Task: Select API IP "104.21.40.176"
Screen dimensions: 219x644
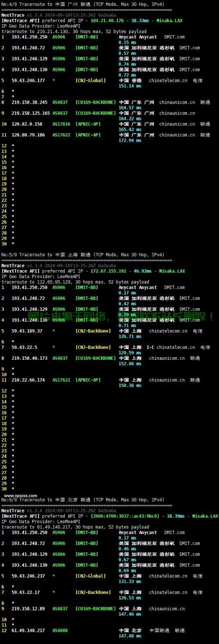Action: (x=107, y=21)
